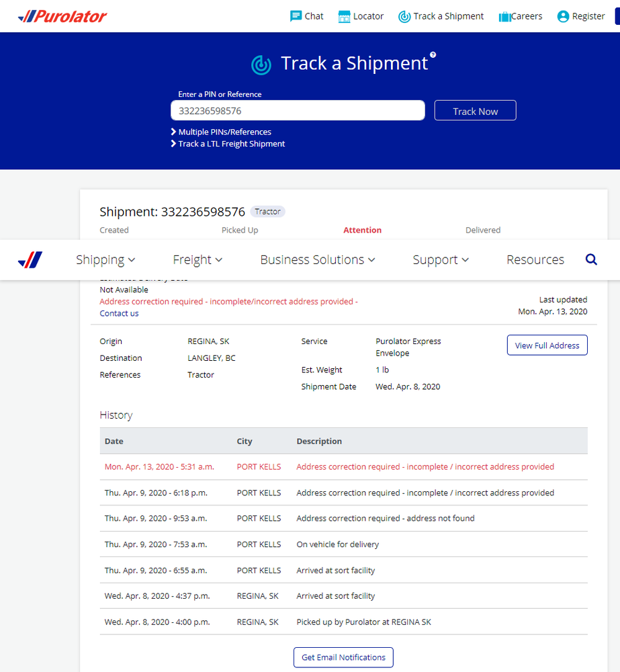Screen dimensions: 620x672
Task: Click the small Purolator logo in sticky nav
Action: pos(30,259)
